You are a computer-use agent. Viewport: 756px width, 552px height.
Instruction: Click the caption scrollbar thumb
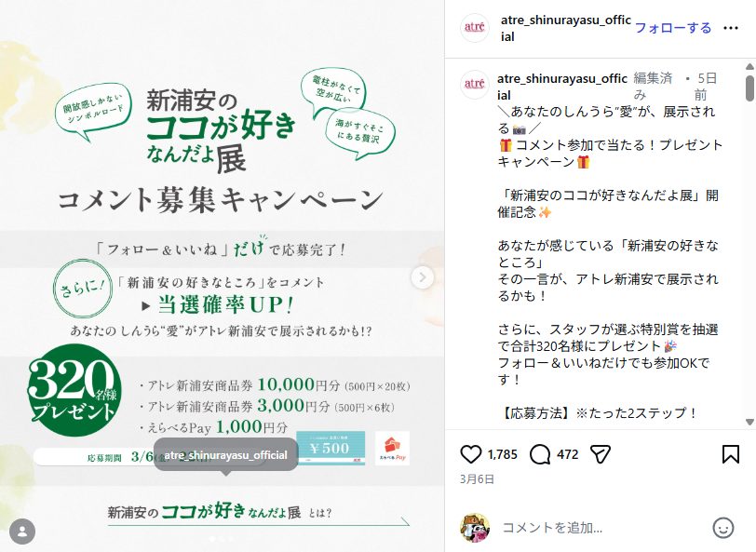click(749, 88)
